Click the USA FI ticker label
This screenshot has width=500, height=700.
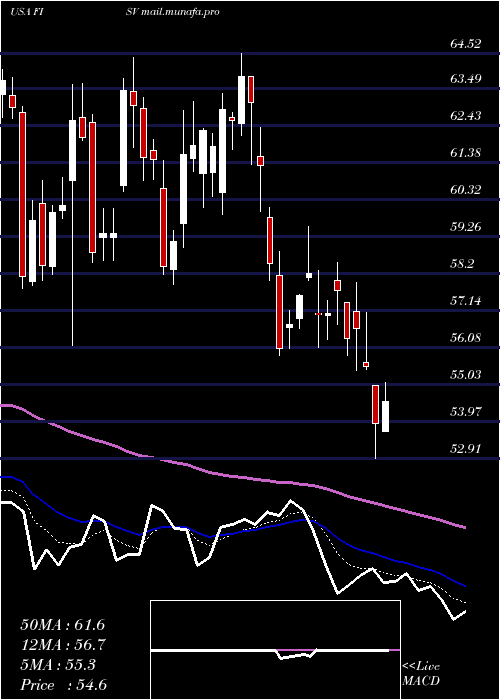point(26,12)
